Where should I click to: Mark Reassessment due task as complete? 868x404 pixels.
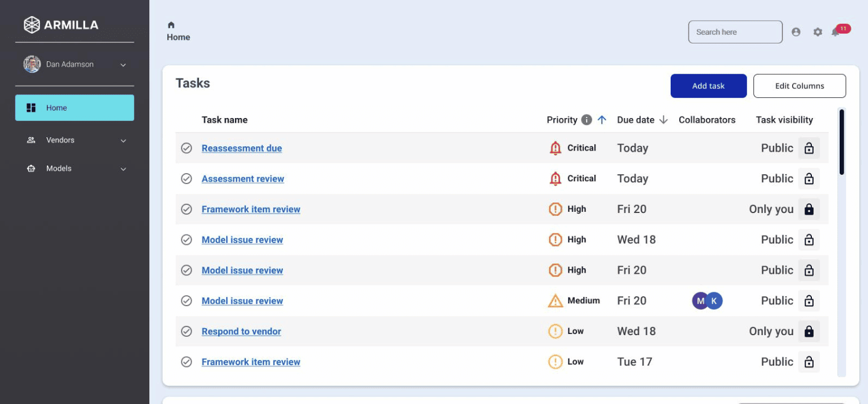click(186, 148)
